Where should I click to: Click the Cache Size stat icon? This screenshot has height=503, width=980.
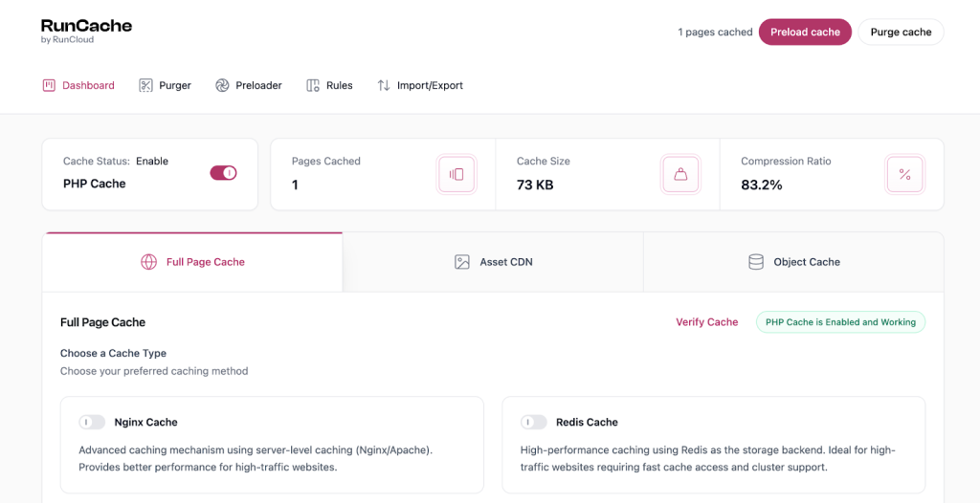(680, 174)
